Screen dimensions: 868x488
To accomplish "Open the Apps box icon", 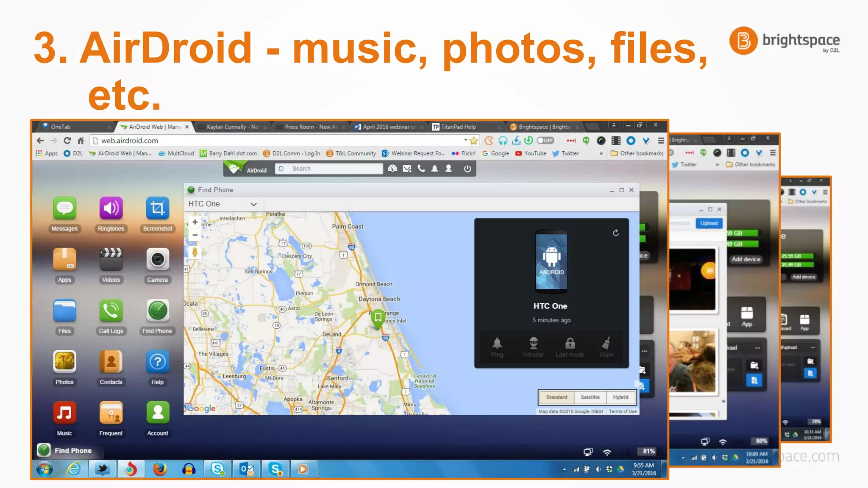I will [x=64, y=259].
